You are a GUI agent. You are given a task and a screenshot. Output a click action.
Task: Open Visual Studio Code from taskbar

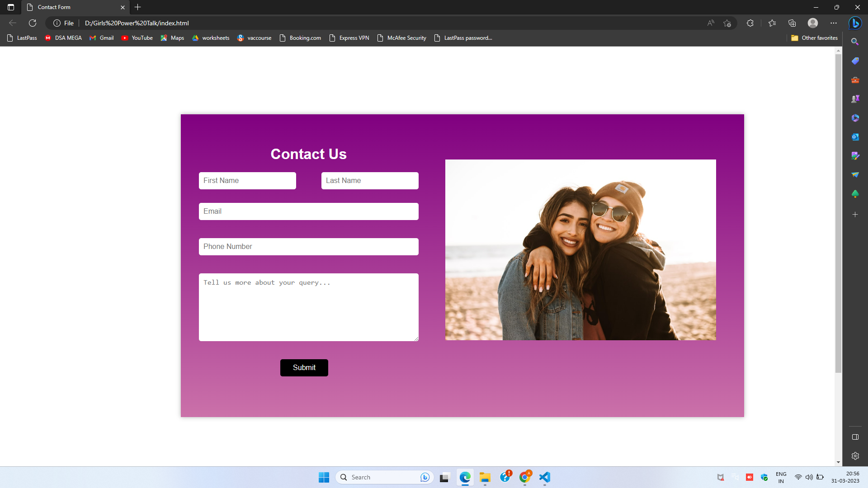(x=545, y=477)
